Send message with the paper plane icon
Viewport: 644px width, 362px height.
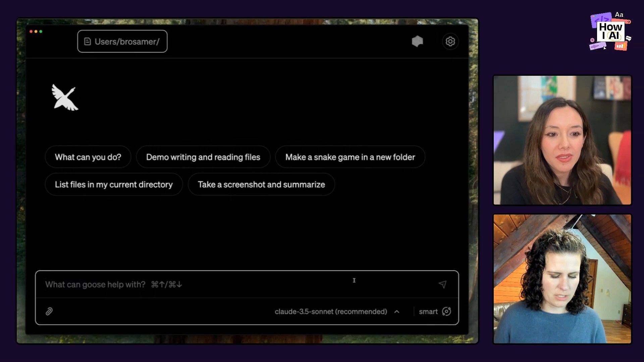(x=442, y=284)
